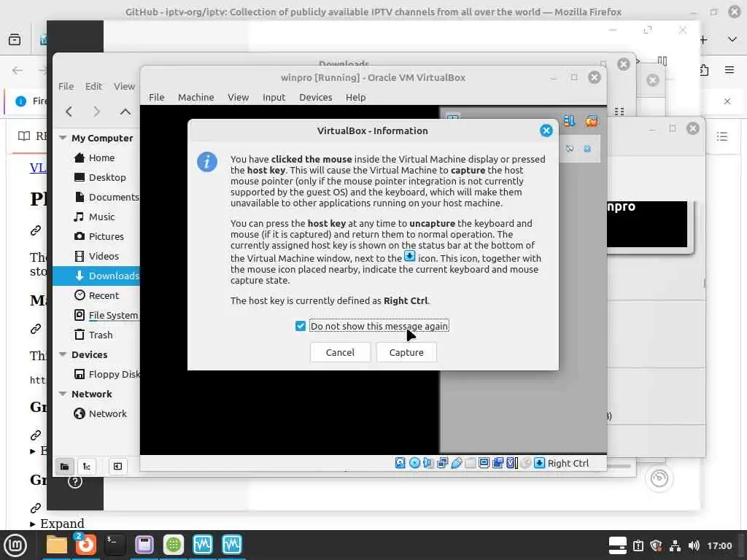Go up one folder in the file manager

[x=125, y=112]
